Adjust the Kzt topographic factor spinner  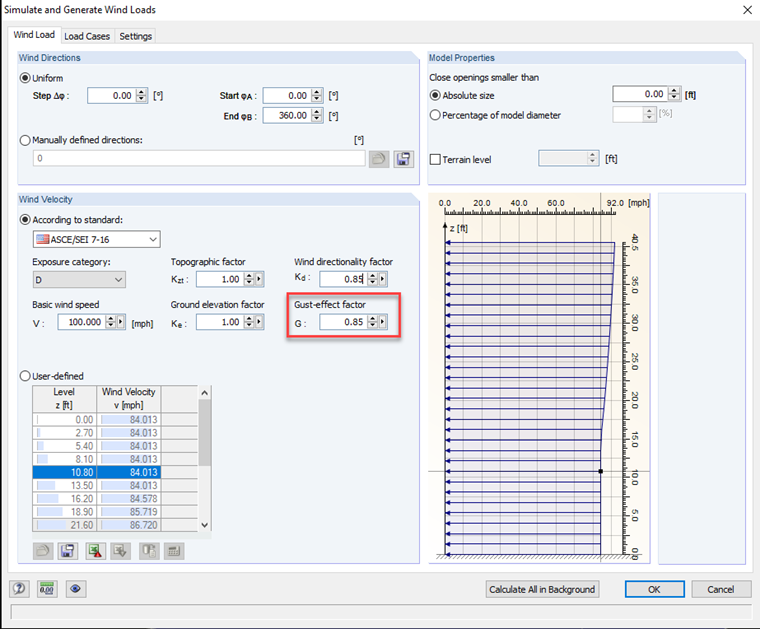pyautogui.click(x=249, y=279)
